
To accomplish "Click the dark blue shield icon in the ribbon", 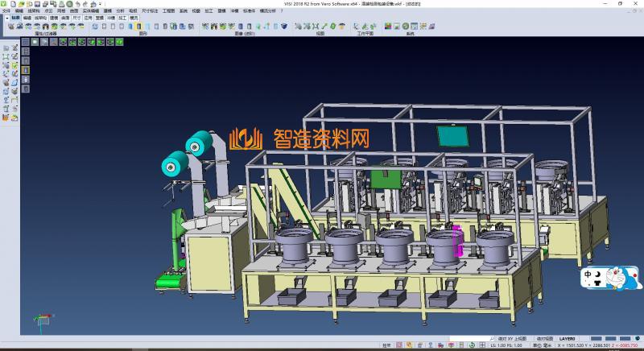I will [286, 27].
